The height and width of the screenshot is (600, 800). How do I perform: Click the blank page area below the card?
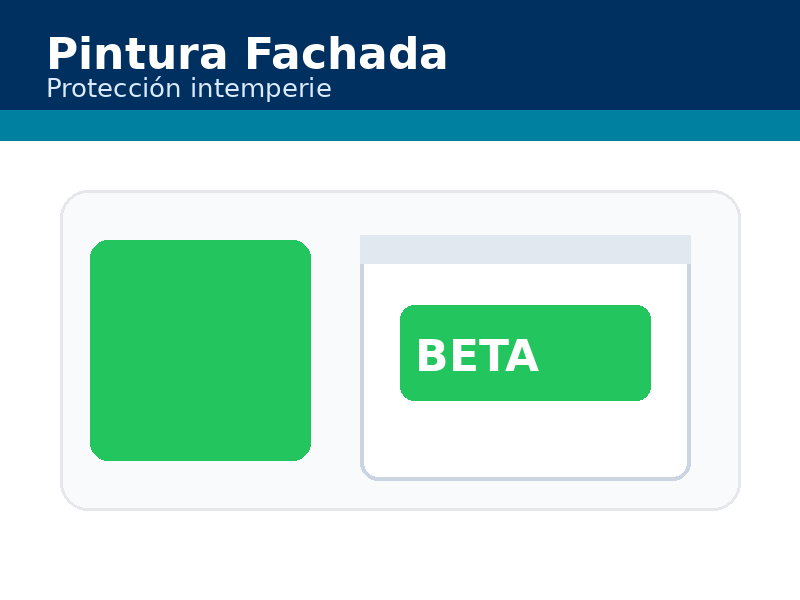pyautogui.click(x=400, y=555)
